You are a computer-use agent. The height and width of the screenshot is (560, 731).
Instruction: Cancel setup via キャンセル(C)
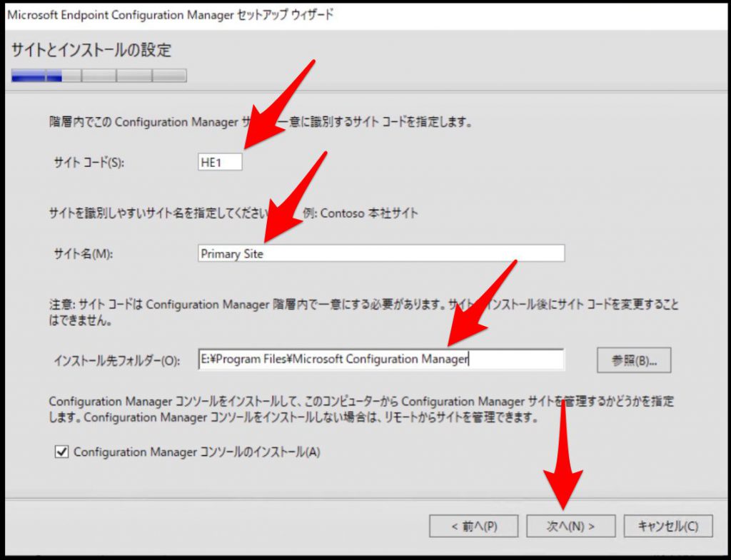pyautogui.click(x=667, y=526)
